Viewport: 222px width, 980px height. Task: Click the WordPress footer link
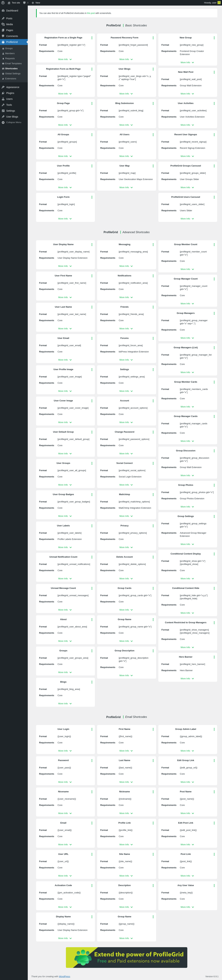(x=65, y=977)
